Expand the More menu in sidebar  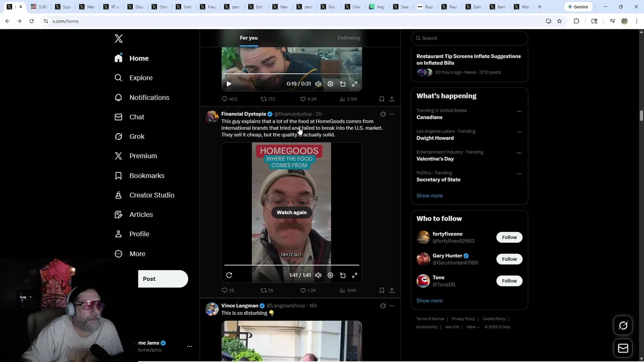click(130, 254)
